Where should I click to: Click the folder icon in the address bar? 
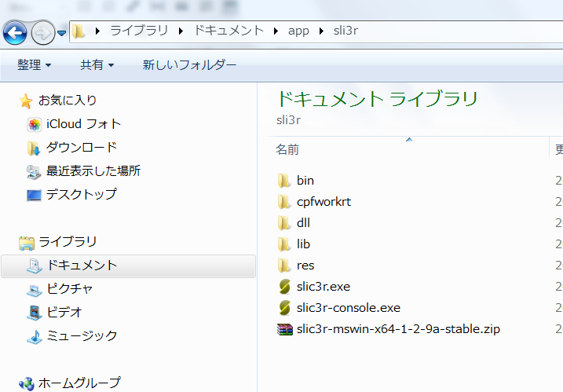[x=79, y=31]
